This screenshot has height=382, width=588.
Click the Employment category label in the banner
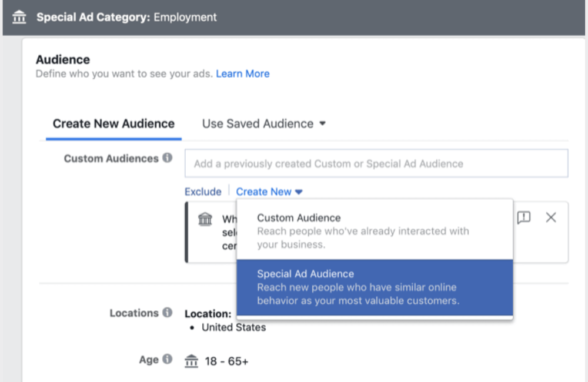point(185,17)
